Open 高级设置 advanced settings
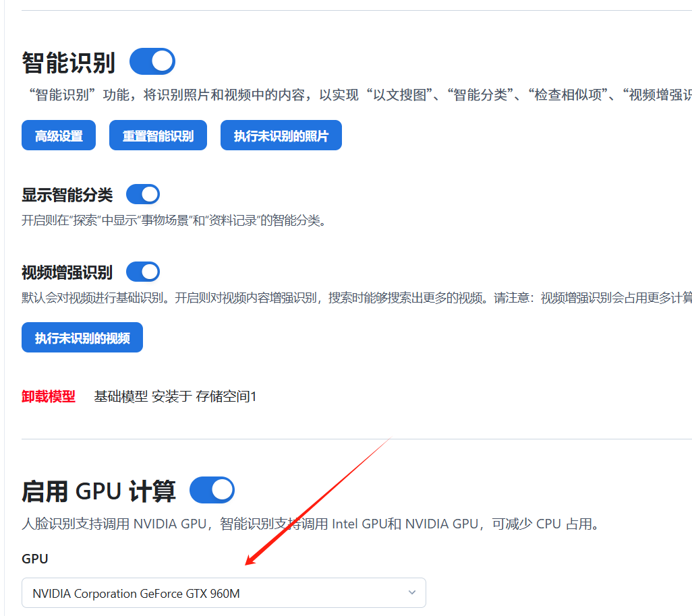The width and height of the screenshot is (692, 616). tap(59, 135)
